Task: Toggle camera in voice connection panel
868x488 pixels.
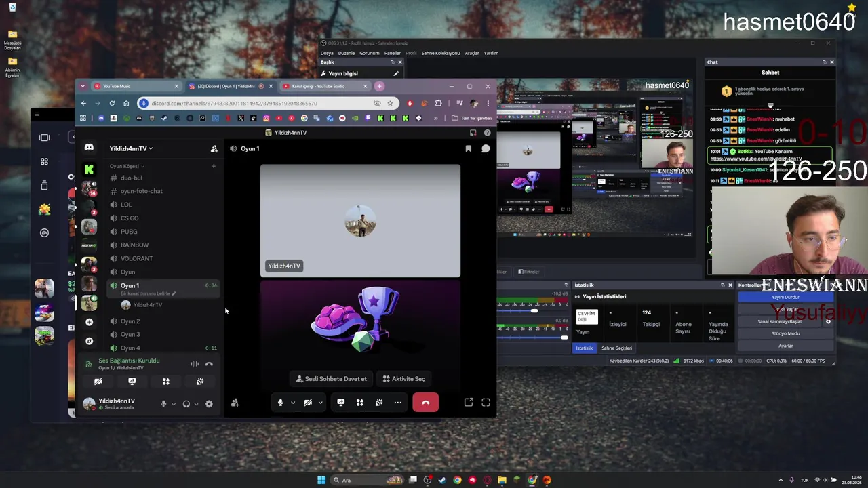Action: tap(98, 382)
